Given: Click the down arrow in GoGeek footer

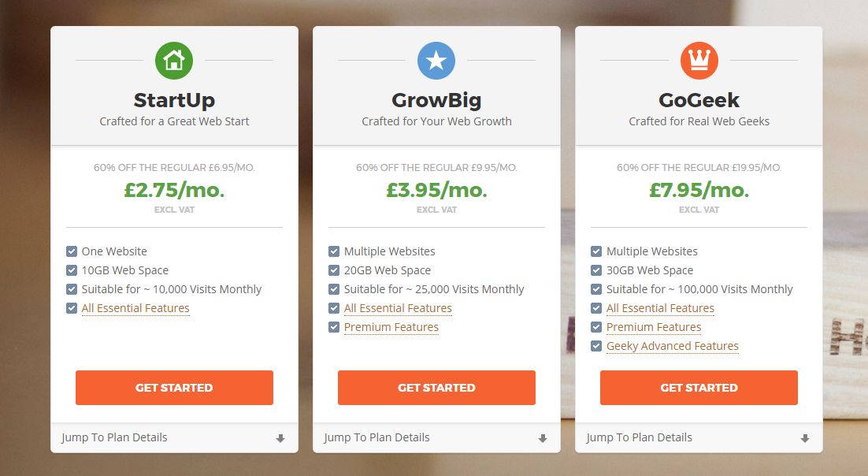Looking at the screenshot, I should [805, 438].
